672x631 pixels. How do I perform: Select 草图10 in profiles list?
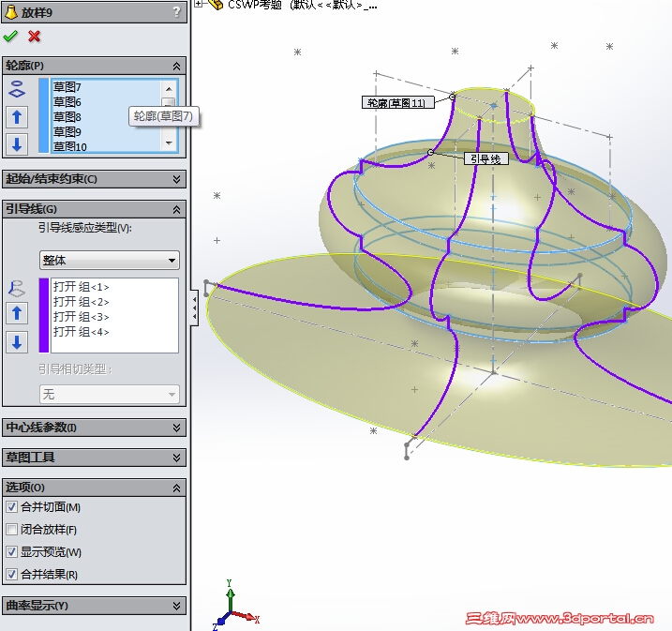point(70,146)
